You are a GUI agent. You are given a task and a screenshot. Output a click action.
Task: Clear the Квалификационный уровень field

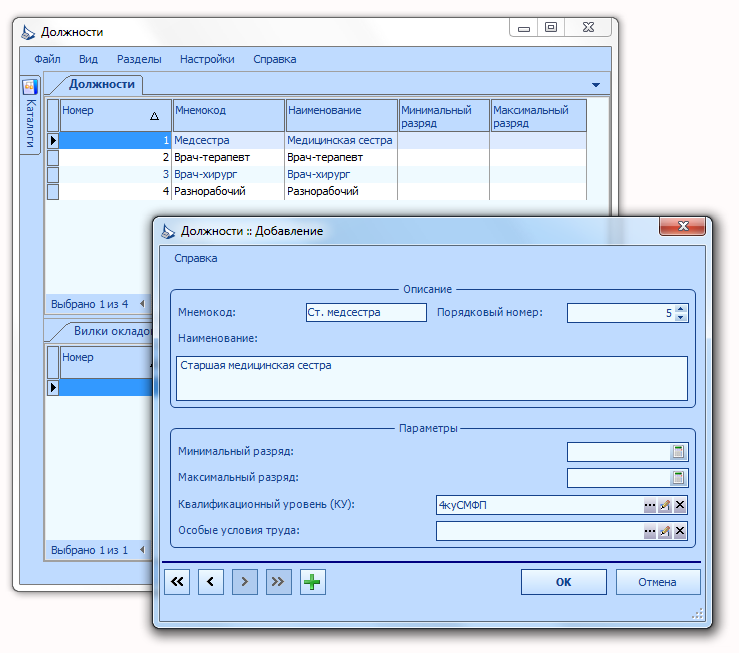coord(680,505)
